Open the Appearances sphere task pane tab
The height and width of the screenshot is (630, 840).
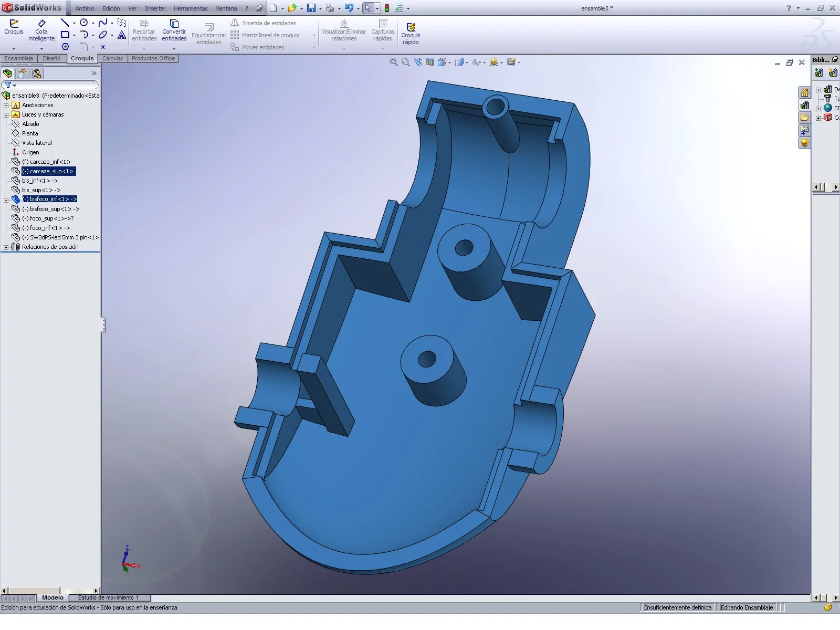coord(804,142)
